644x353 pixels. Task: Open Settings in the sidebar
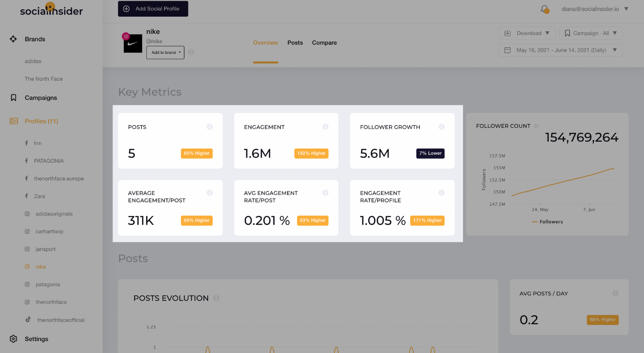tap(37, 339)
